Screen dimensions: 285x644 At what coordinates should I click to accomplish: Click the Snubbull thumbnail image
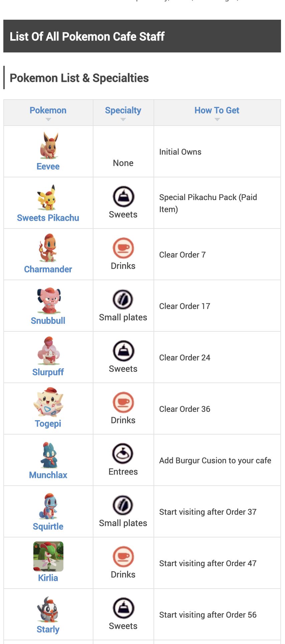[49, 300]
